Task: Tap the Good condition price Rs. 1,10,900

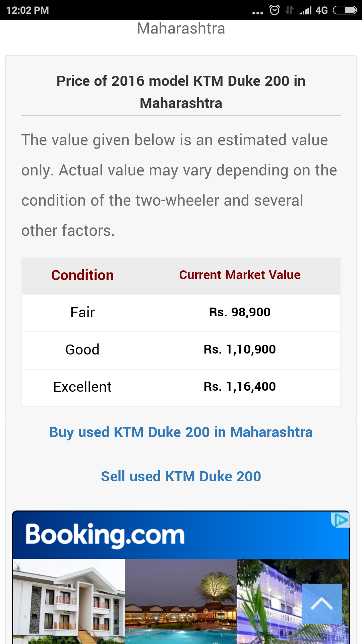Action: point(240,350)
